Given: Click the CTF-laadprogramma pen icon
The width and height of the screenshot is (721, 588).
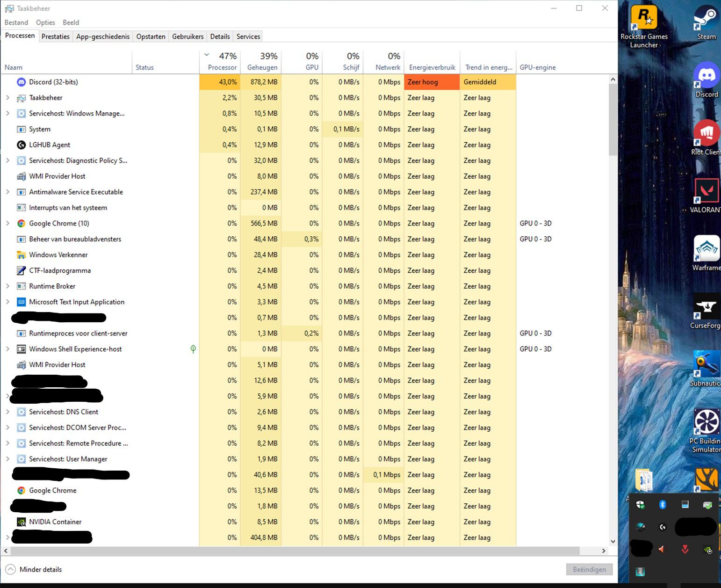Looking at the screenshot, I should 21,270.
